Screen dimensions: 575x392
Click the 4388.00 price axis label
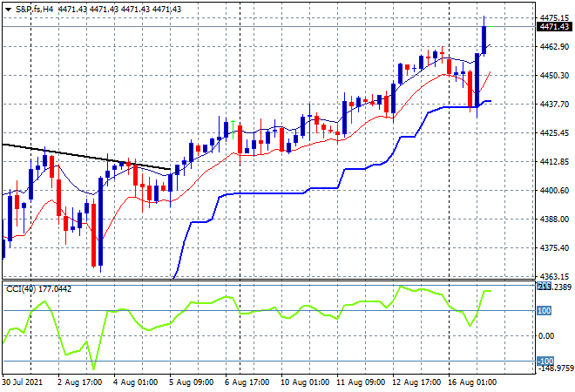point(554,220)
